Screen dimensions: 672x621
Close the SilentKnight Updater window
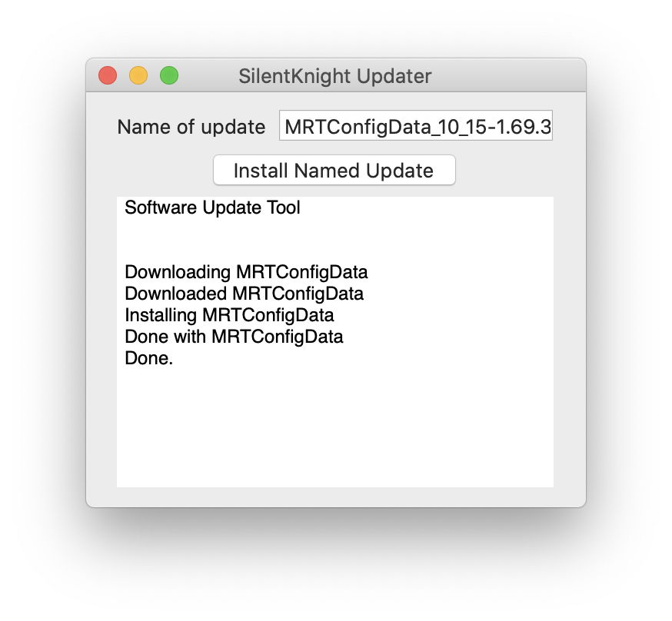point(108,76)
